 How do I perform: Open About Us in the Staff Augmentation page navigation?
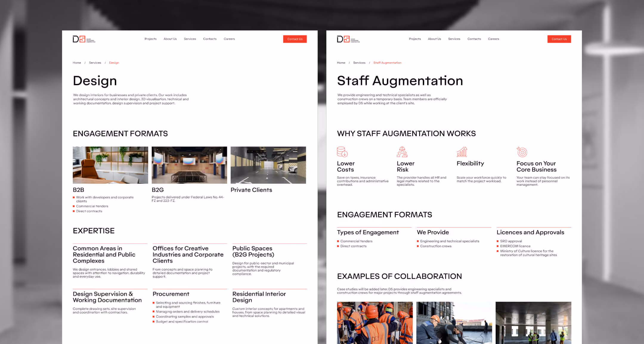[x=434, y=39]
